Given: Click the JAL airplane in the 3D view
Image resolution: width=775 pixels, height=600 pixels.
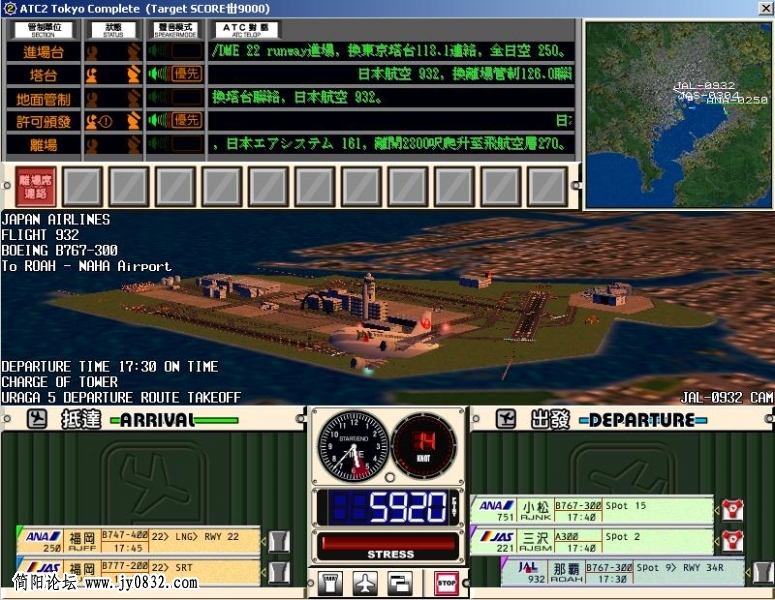Looking at the screenshot, I should click(x=386, y=339).
